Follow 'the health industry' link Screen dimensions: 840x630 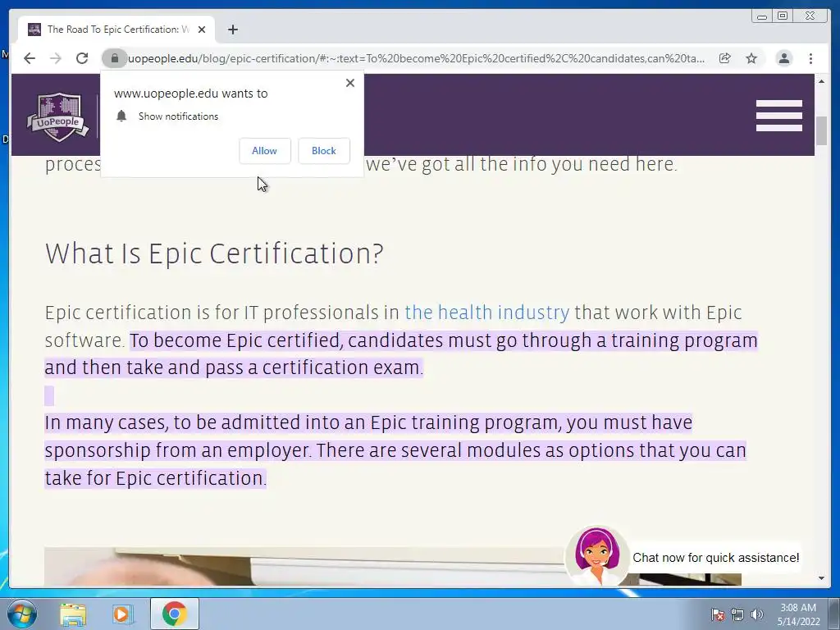pos(487,313)
